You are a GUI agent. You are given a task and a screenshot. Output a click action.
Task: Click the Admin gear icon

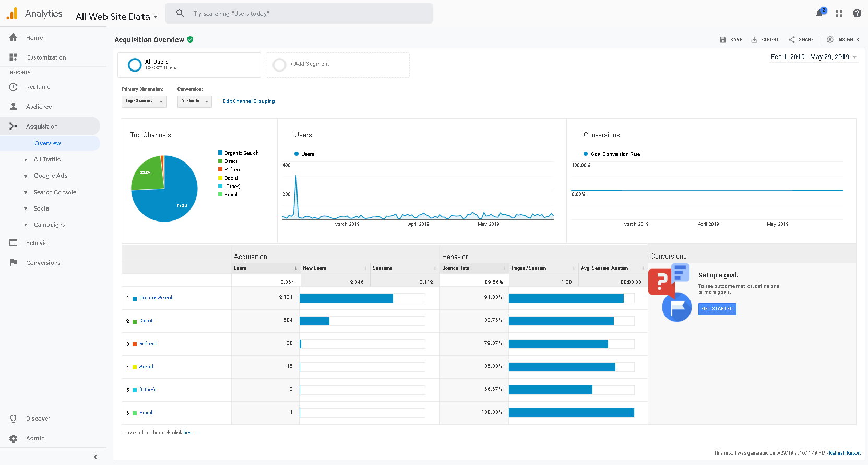pyautogui.click(x=14, y=438)
